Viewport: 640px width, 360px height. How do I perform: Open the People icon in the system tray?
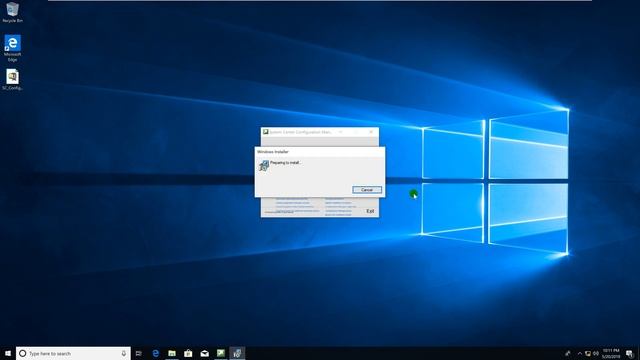[568, 353]
